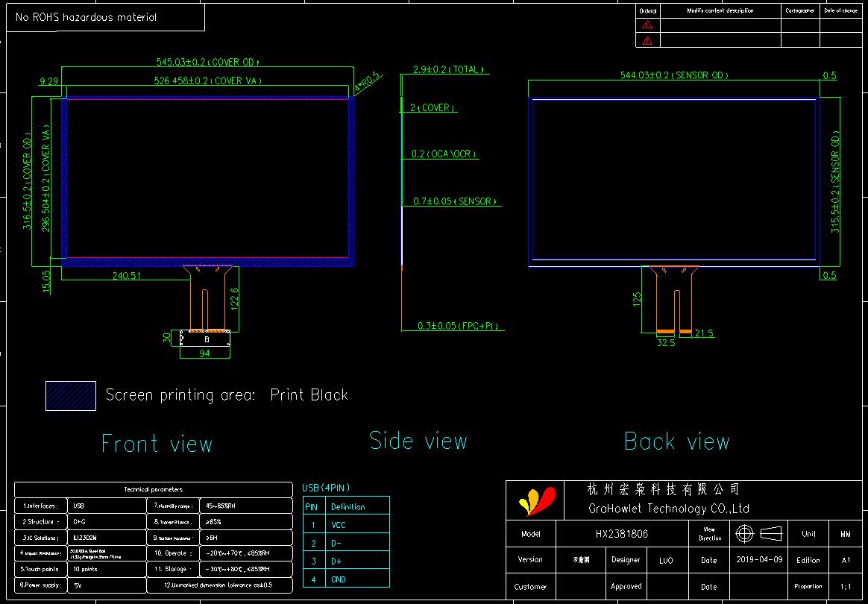Viewport: 868px width, 604px height.
Task: Click the 'Approved' label cell
Action: (x=626, y=585)
